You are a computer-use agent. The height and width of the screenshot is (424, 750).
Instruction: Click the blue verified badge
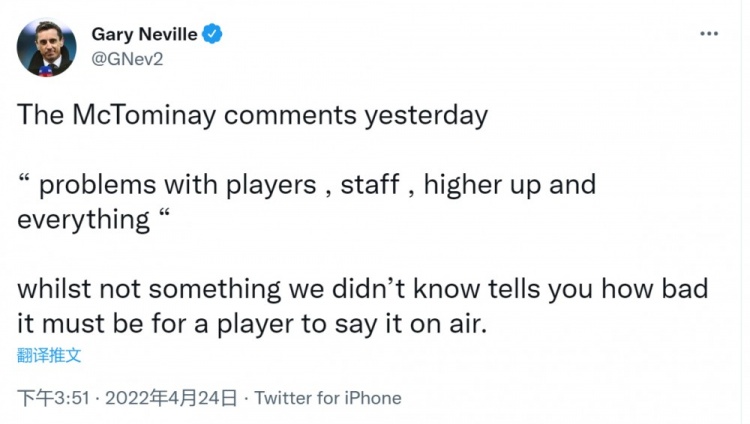point(213,34)
